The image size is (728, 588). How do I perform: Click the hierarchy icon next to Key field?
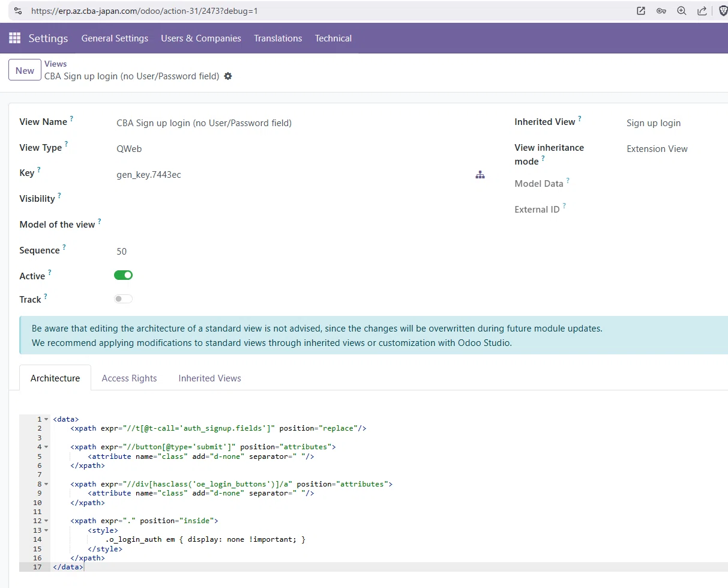click(480, 175)
